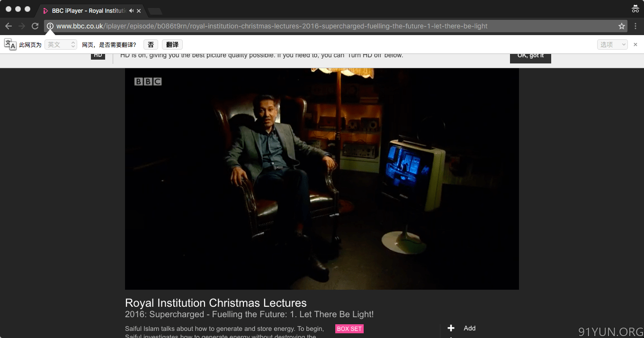This screenshot has height=338, width=644.
Task: Click the pink BOX SET label
Action: click(x=349, y=329)
